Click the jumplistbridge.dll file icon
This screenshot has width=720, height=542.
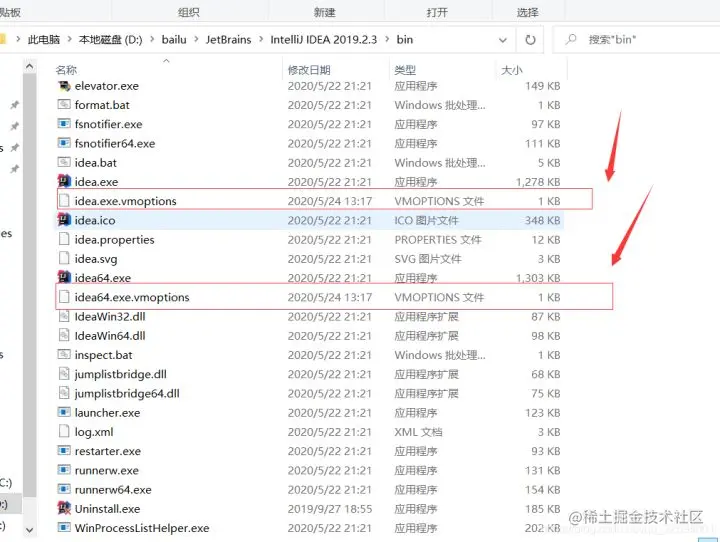point(64,374)
